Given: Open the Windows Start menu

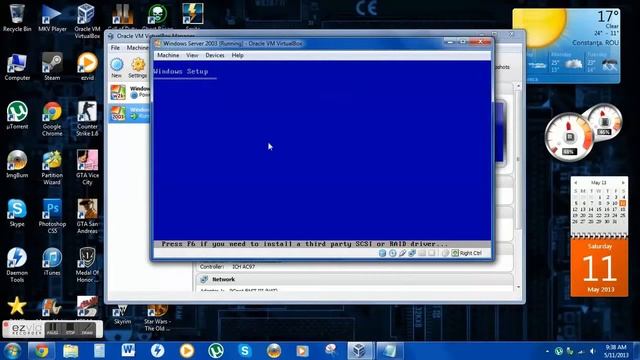Looking at the screenshot, I should (12, 351).
